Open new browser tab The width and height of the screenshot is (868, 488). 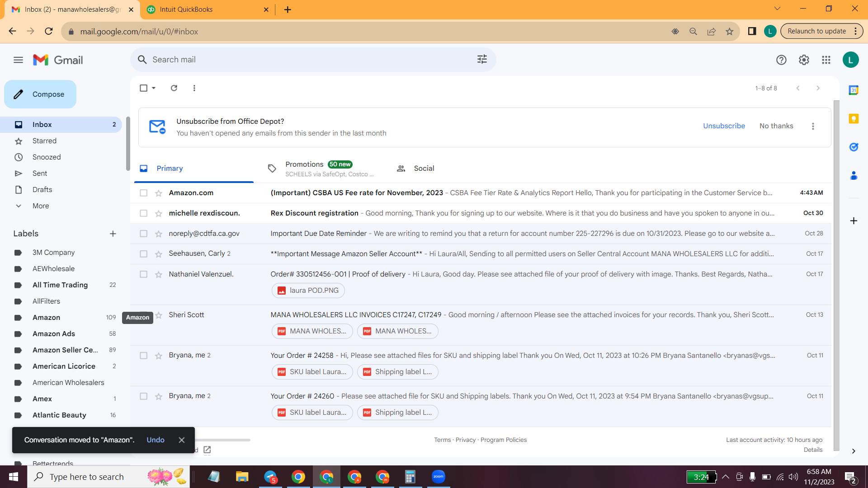[288, 9]
